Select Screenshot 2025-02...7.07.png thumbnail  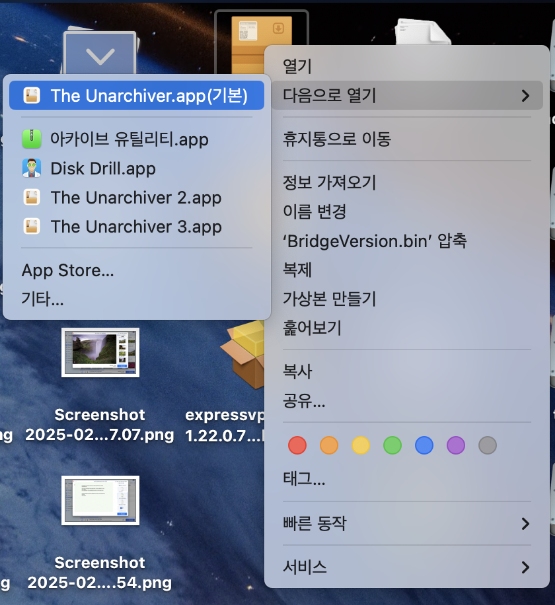[x=100, y=353]
